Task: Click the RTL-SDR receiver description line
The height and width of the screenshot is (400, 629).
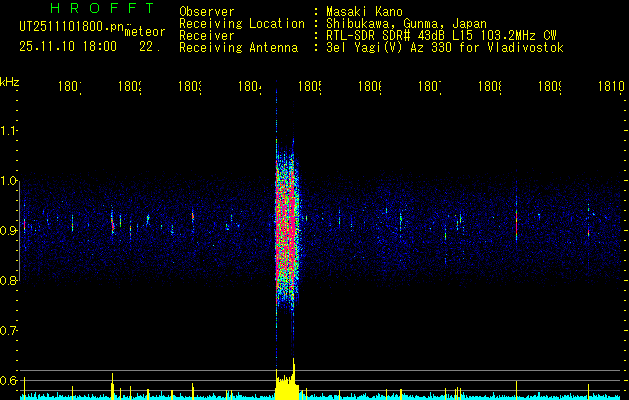Action: tap(441, 36)
